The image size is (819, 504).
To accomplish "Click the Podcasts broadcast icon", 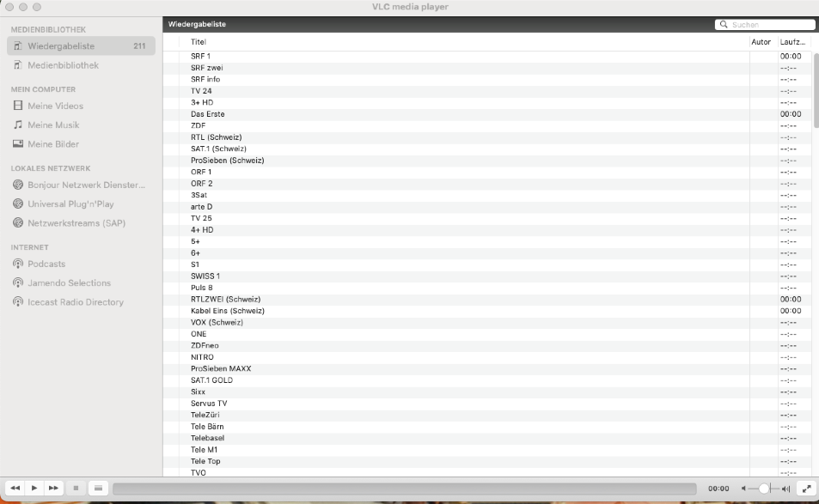I will click(x=18, y=264).
